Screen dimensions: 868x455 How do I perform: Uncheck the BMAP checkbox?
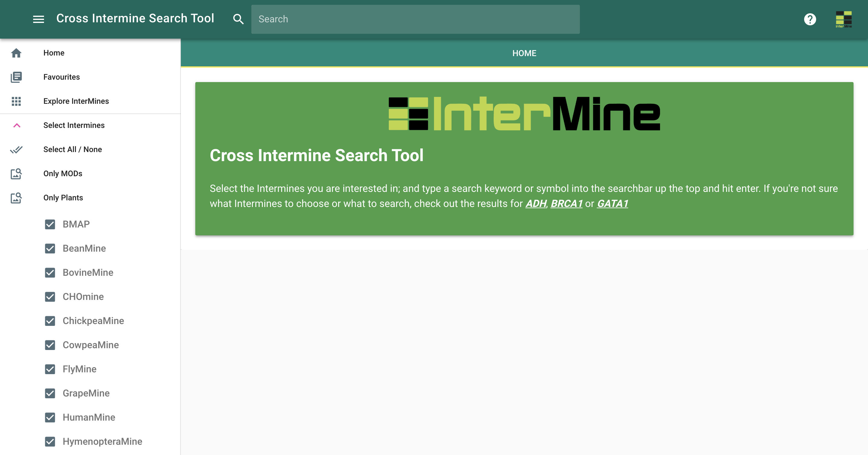coord(50,224)
